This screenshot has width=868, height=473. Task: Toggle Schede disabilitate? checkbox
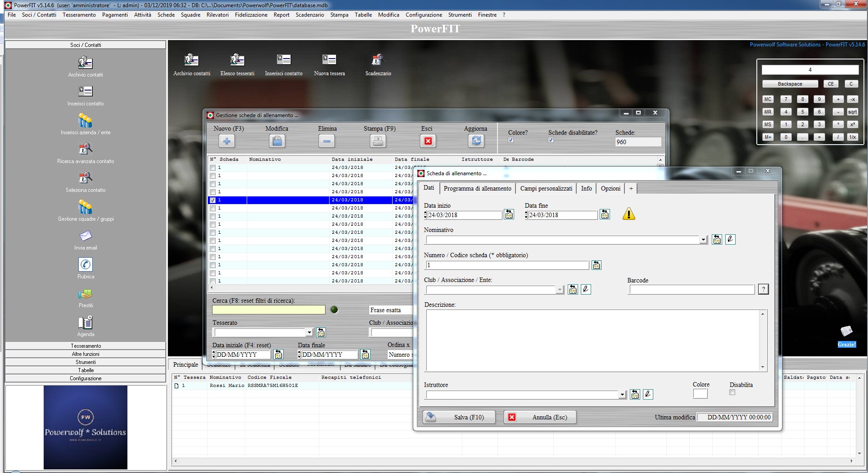pos(551,140)
